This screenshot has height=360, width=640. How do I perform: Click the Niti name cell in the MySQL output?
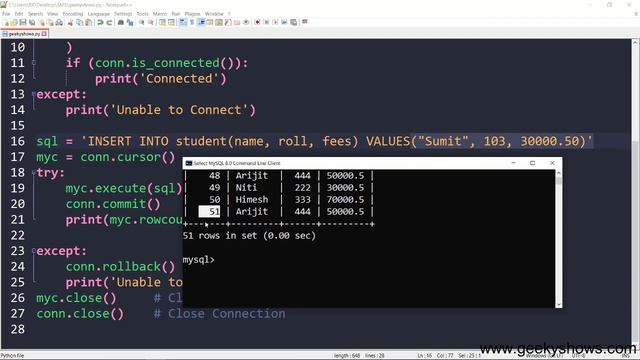246,187
